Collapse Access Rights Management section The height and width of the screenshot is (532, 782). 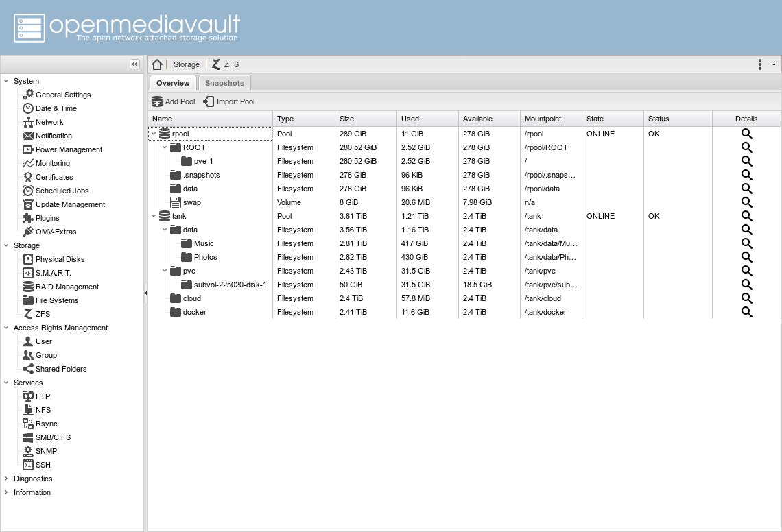(6, 328)
